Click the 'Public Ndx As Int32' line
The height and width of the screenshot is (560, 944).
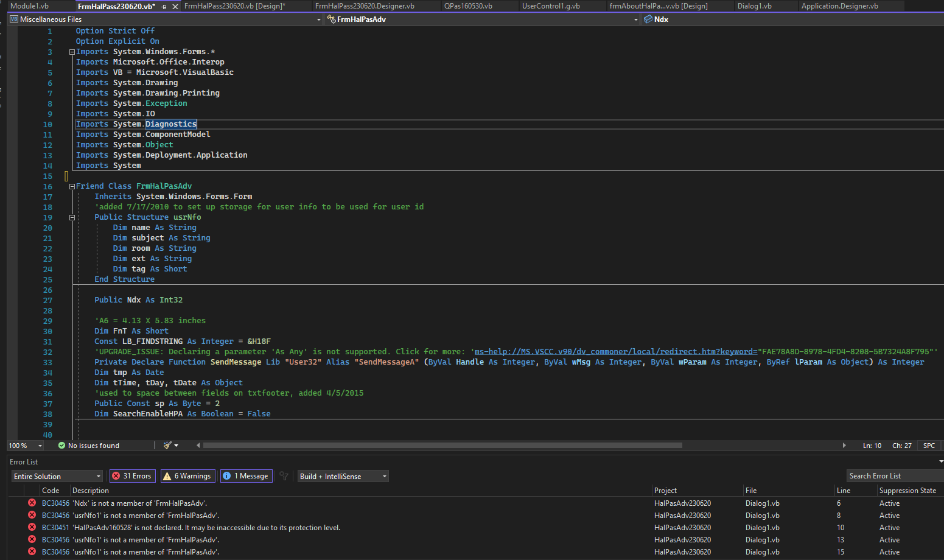138,300
